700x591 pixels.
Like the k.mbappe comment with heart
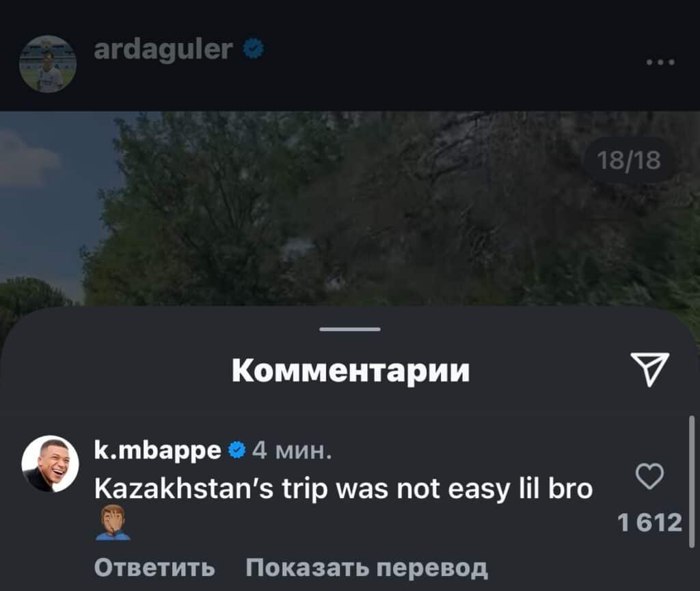[x=649, y=476]
